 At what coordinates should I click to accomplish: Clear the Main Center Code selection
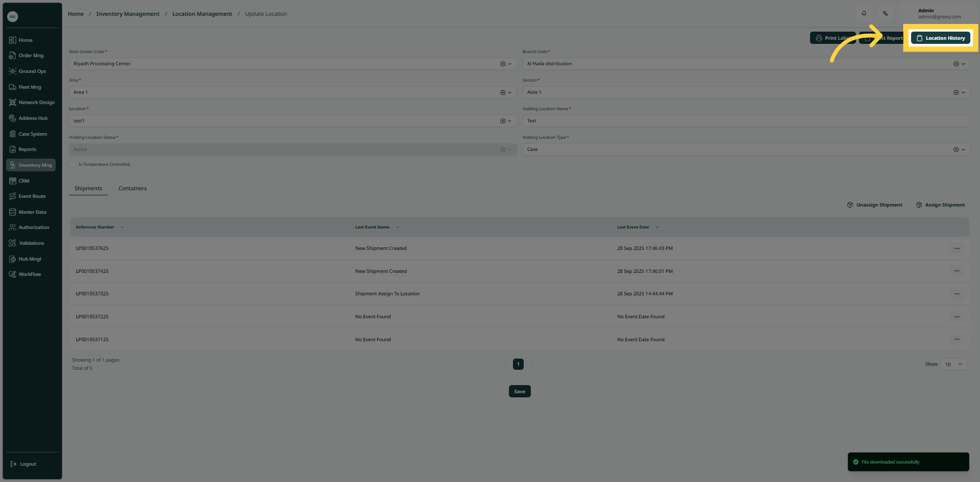click(503, 64)
